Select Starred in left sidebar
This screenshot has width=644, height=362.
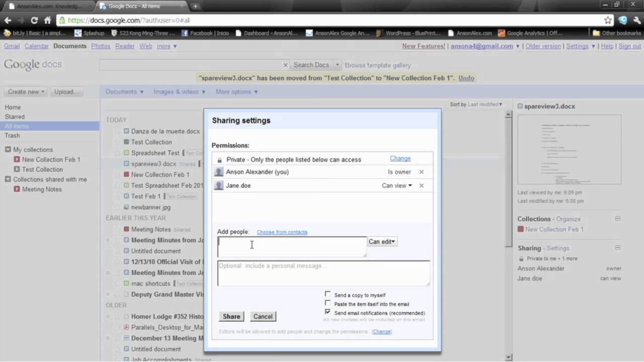coord(15,117)
